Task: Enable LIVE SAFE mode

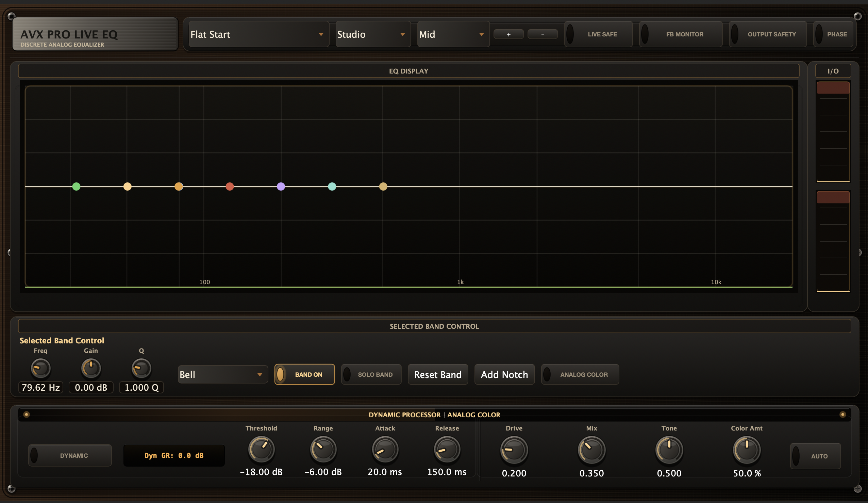Action: pyautogui.click(x=599, y=34)
